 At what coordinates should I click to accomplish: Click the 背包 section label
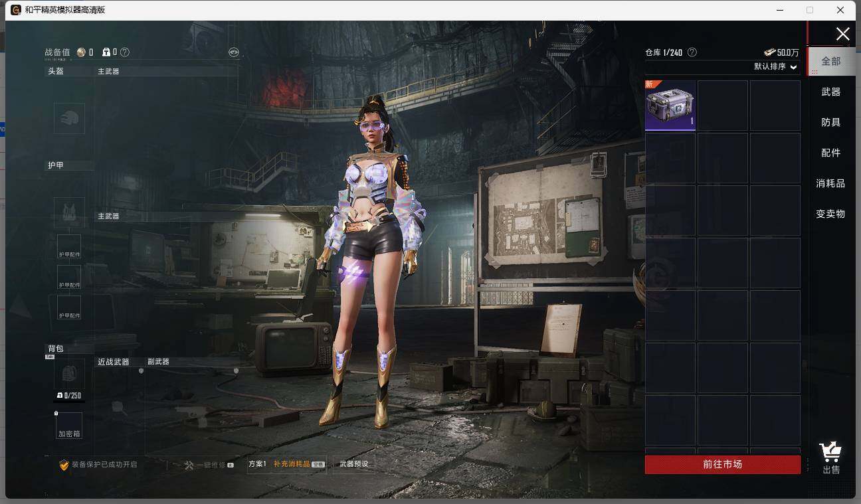pos(55,349)
